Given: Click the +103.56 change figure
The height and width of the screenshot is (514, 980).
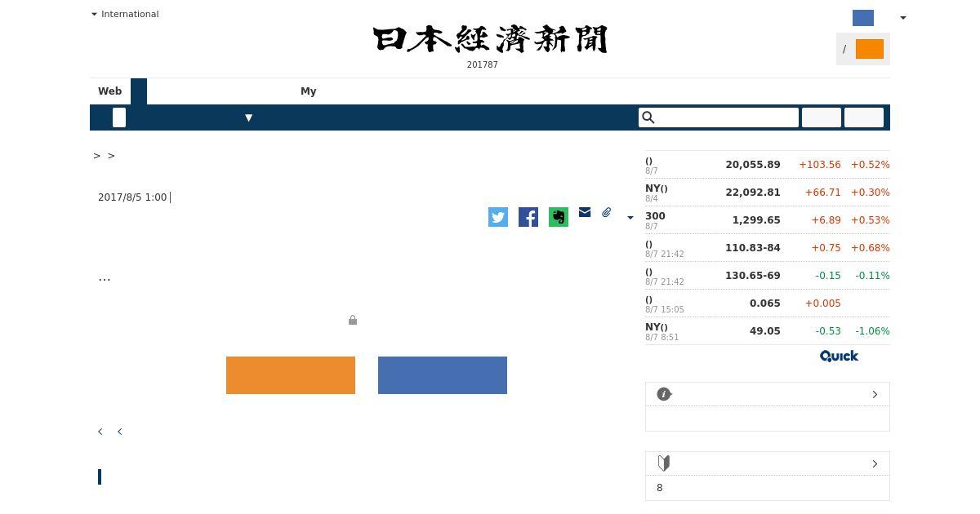Looking at the screenshot, I should coord(820,165).
